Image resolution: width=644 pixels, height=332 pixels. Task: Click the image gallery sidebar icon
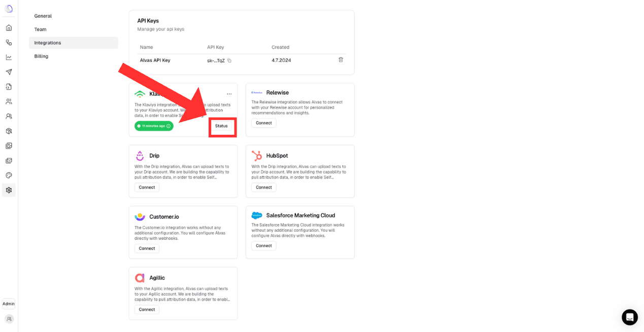[x=9, y=146]
